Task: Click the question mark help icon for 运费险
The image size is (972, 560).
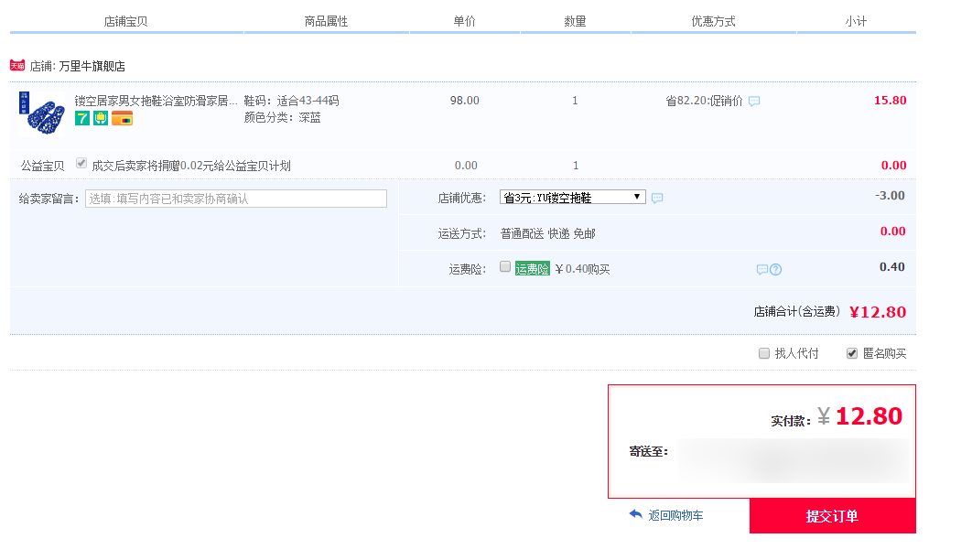Action: (x=776, y=269)
